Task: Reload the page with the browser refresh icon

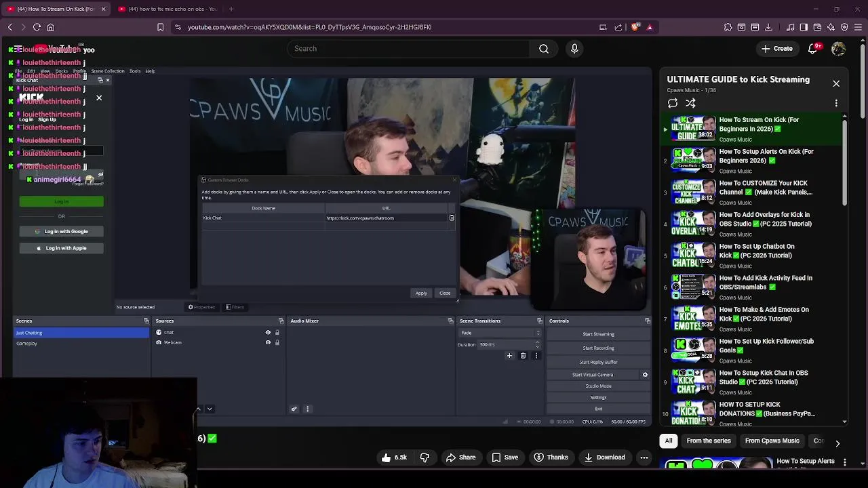Action: click(x=37, y=27)
